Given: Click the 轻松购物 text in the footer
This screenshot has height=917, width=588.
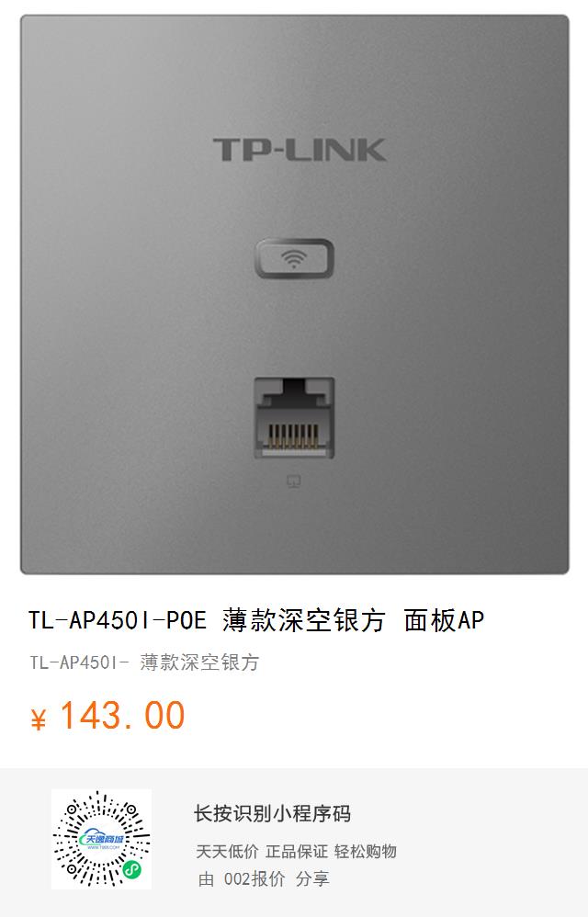Looking at the screenshot, I should point(366,852).
